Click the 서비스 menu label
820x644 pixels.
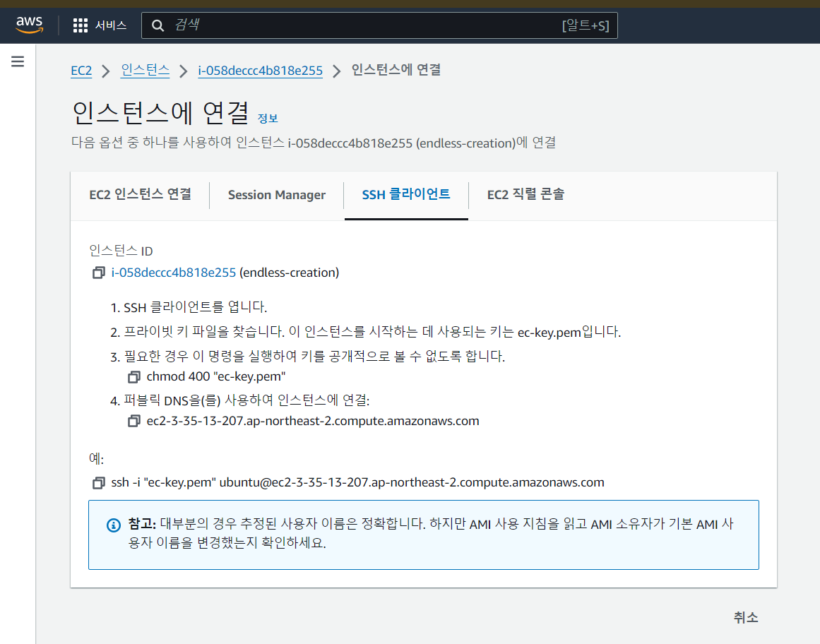(111, 25)
